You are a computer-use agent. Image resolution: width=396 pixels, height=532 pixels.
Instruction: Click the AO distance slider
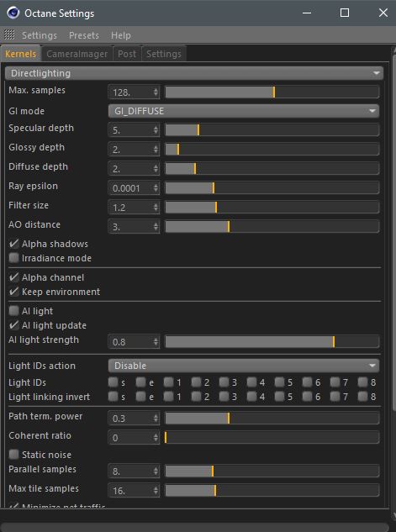(272, 227)
